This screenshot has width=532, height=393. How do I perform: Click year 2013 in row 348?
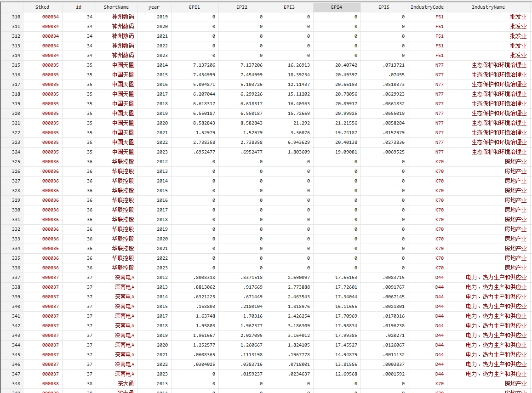click(x=162, y=383)
